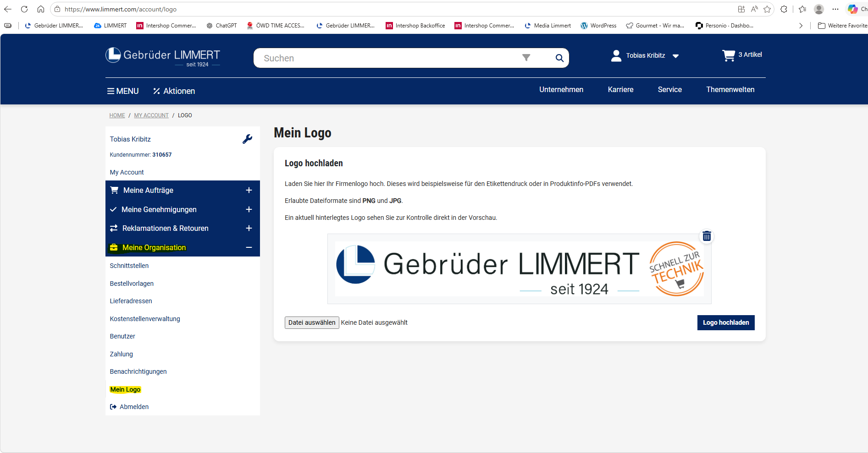Open Karriere navigation item
Screen dimensions: 868x453
pyautogui.click(x=620, y=90)
